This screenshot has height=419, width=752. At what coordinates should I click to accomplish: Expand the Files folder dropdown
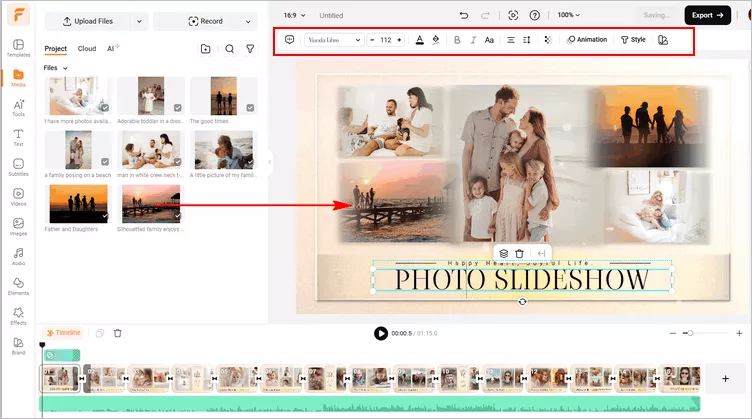(x=55, y=68)
